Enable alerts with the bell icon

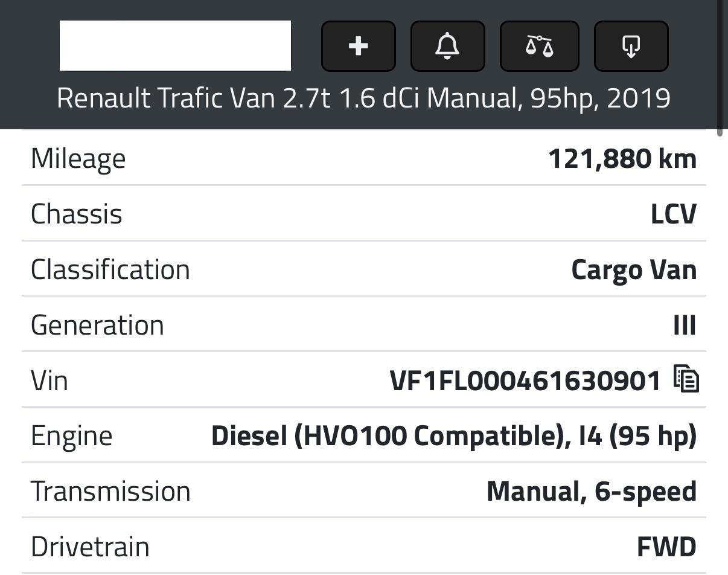[447, 46]
